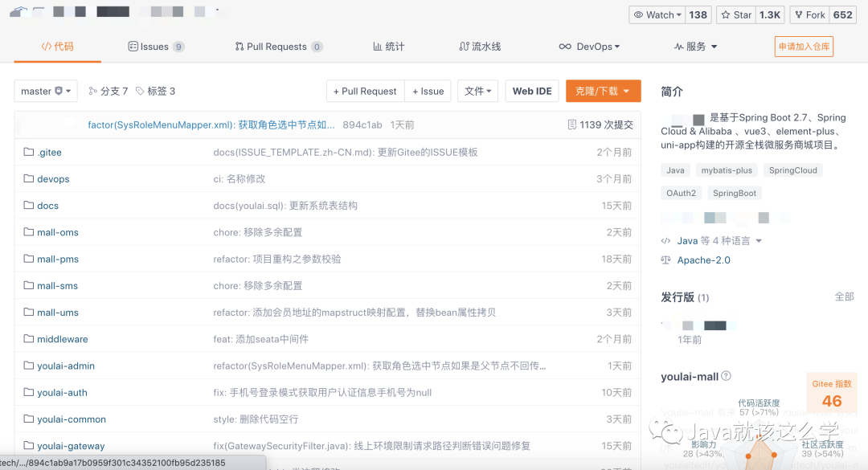Image resolution: width=868 pixels, height=470 pixels.
Task: Open commit message 删除代码空行
Action: click(256, 419)
